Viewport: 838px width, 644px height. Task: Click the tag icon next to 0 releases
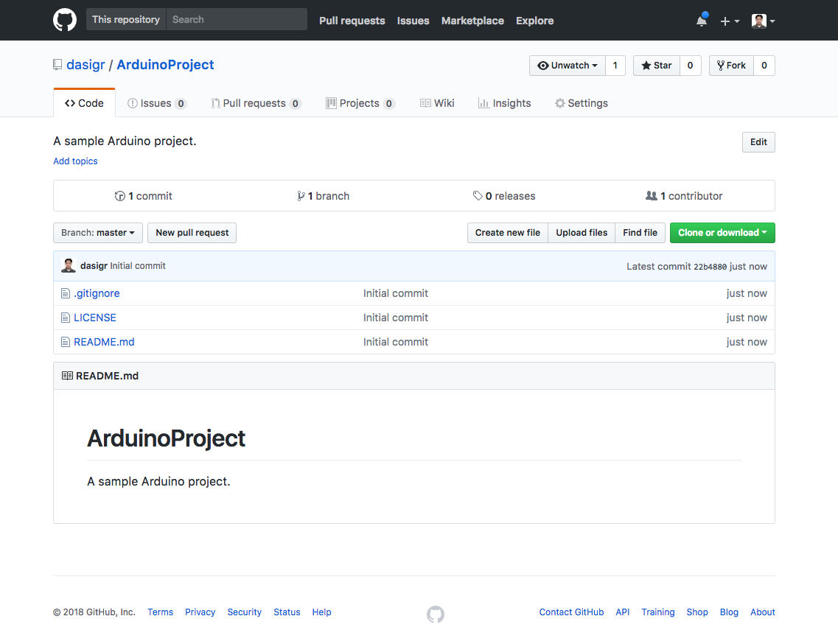478,196
